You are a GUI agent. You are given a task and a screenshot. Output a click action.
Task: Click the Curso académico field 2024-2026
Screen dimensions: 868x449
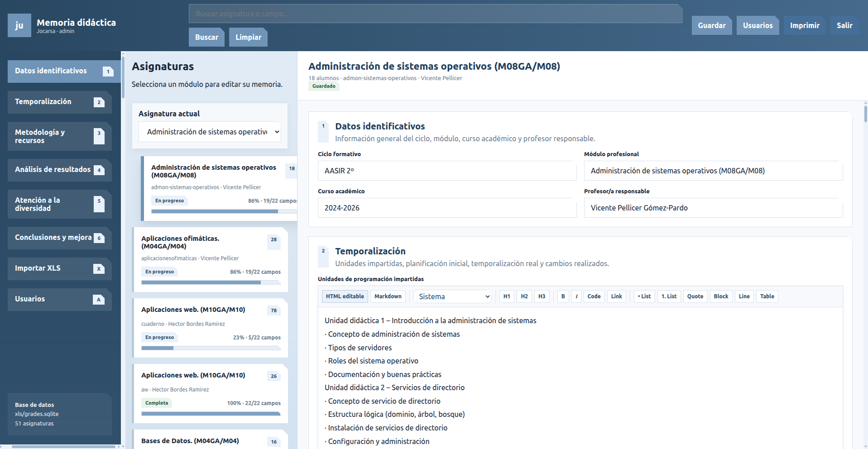(x=447, y=208)
